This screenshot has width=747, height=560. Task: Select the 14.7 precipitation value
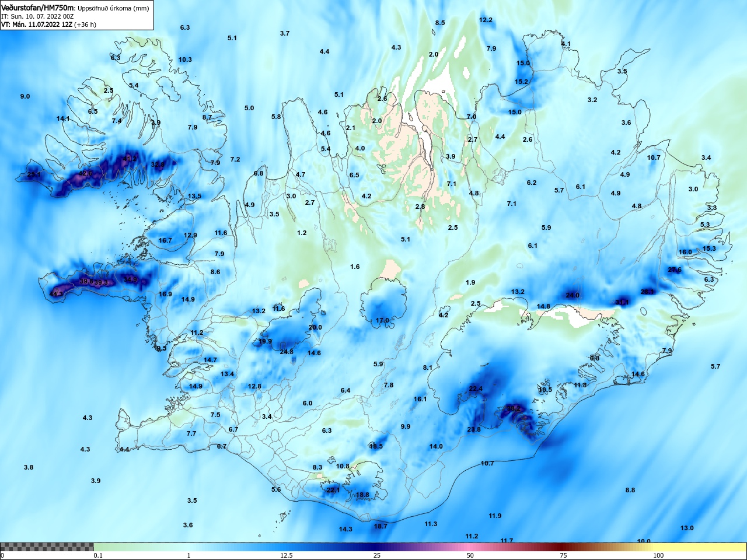point(210,360)
